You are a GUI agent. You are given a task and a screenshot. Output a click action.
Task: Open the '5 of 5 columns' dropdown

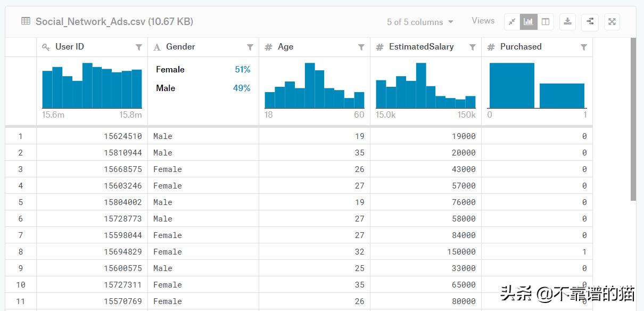pyautogui.click(x=420, y=22)
